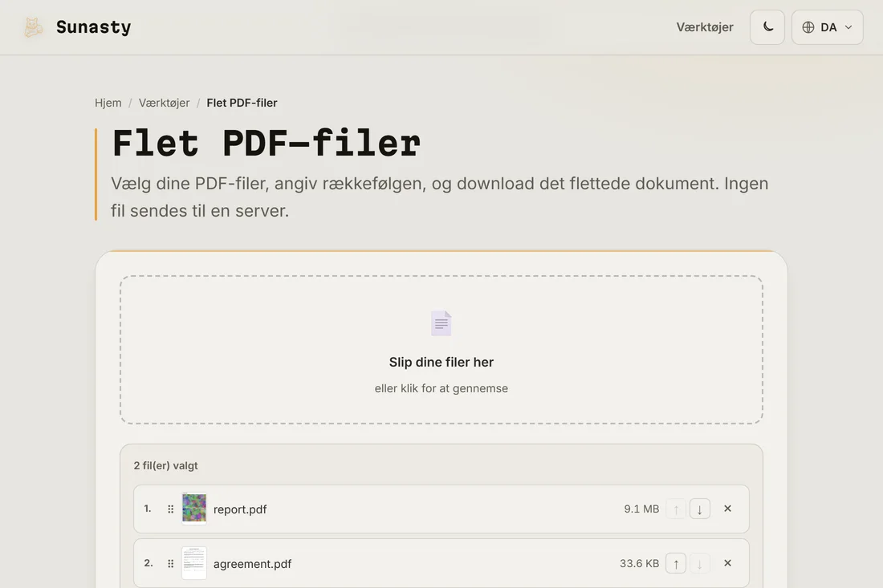Remove agreement.pdf with the X button
The image size is (883, 588).
click(x=727, y=563)
